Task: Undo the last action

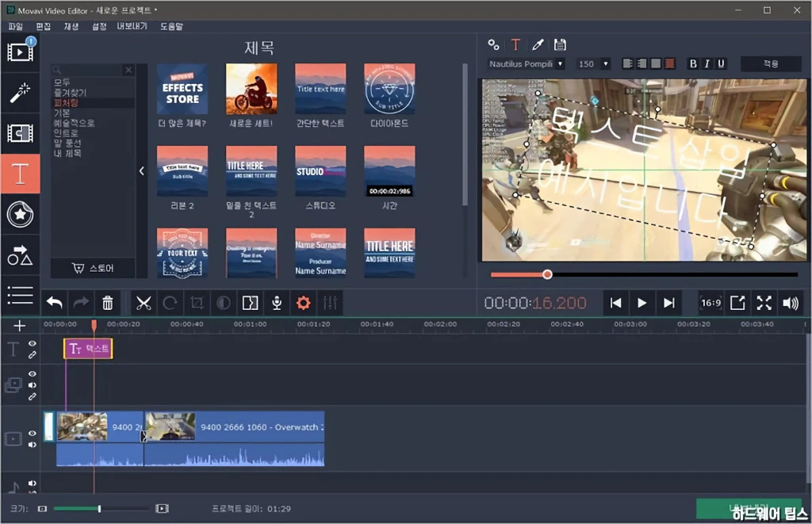Action: (x=54, y=302)
